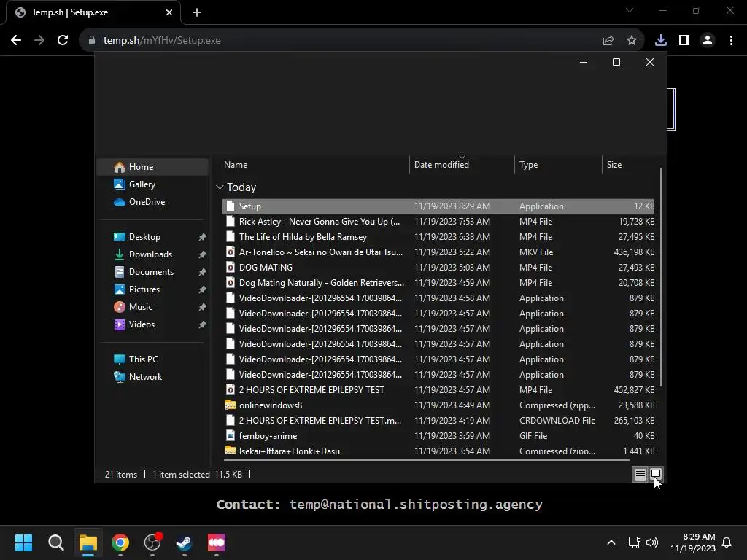Sort files by Name column

(x=314, y=165)
